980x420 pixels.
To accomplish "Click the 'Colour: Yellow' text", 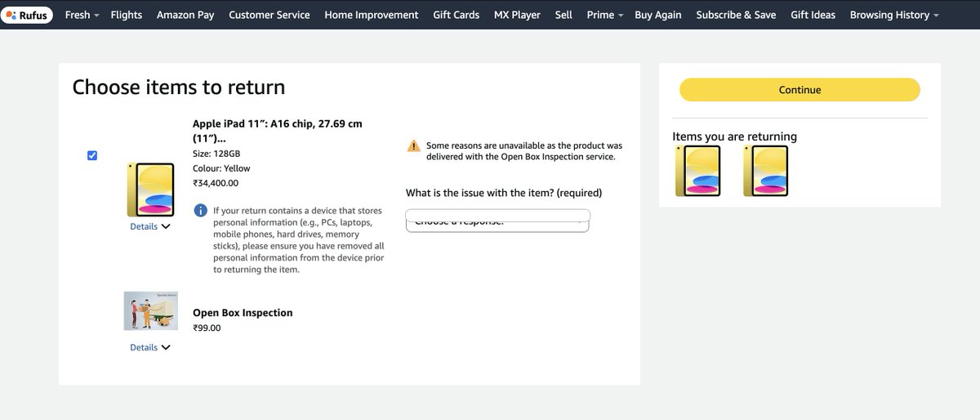I will coord(221,168).
